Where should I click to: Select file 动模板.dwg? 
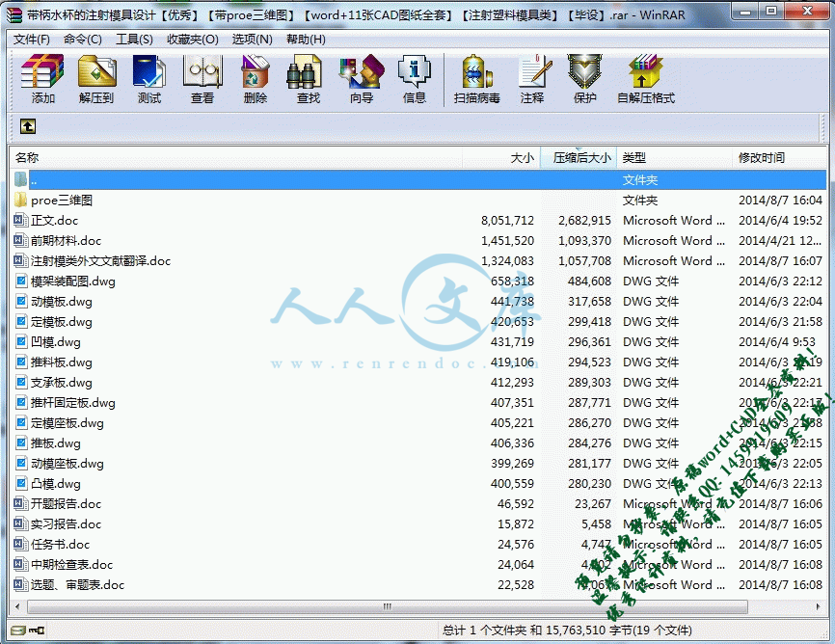pos(62,301)
